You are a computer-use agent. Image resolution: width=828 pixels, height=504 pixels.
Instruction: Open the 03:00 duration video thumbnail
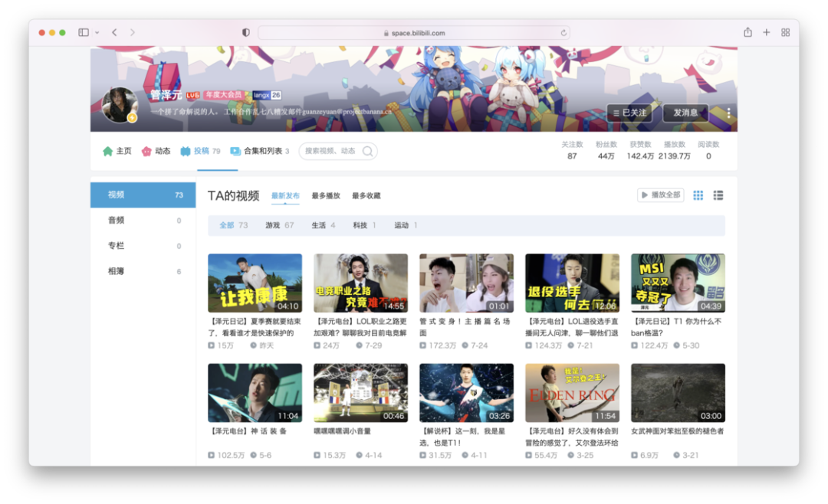click(x=678, y=393)
